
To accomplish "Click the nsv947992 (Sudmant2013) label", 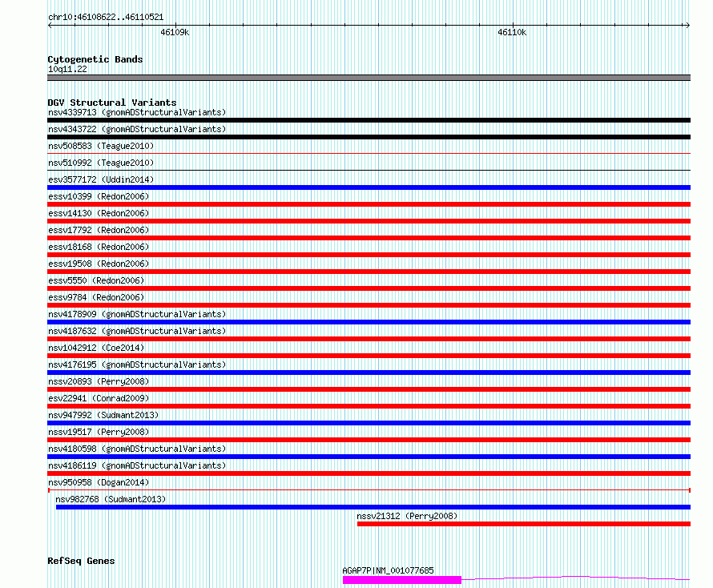I will tap(103, 415).
